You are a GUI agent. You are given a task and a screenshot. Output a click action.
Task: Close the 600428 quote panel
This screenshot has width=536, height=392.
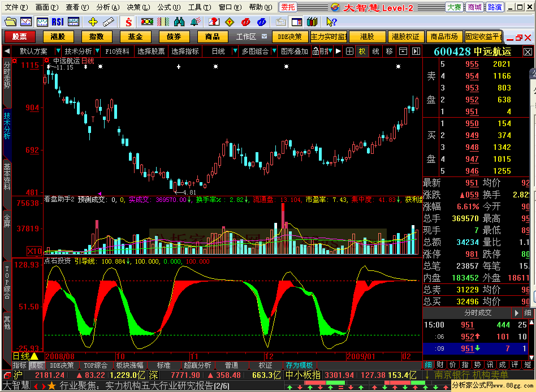(528, 52)
